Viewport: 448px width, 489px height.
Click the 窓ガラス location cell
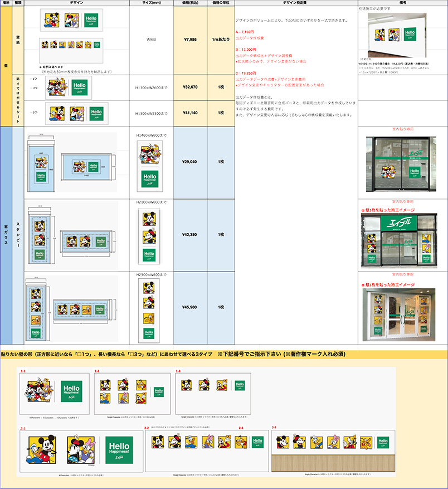6,235
